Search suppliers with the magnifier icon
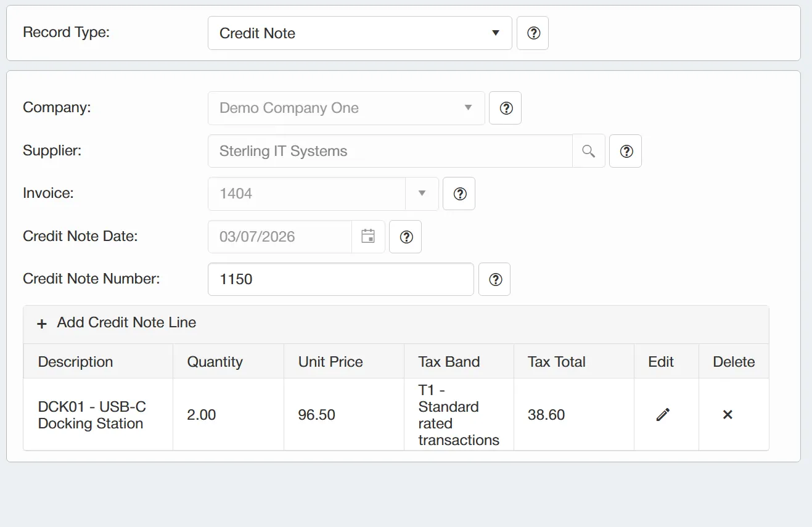Viewport: 812px width, 527px height. (589, 151)
